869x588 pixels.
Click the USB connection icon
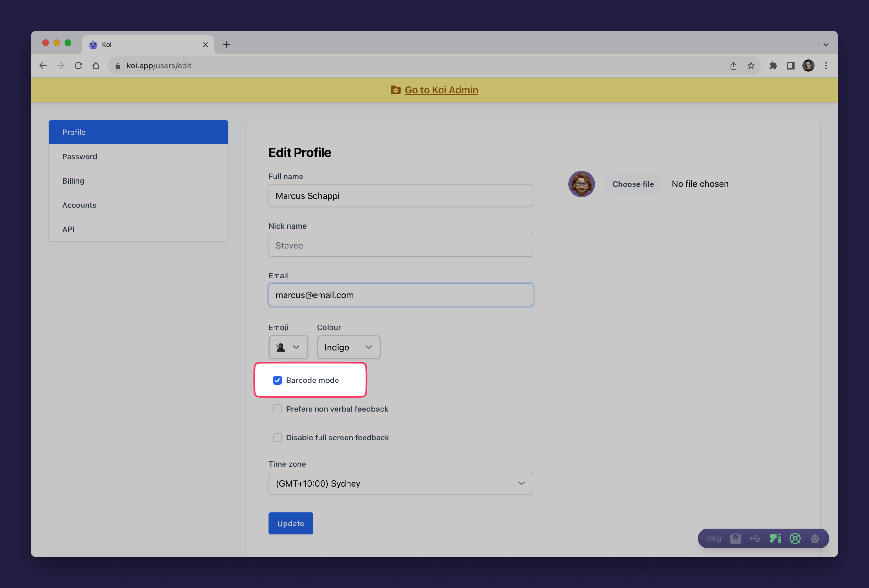pos(755,538)
